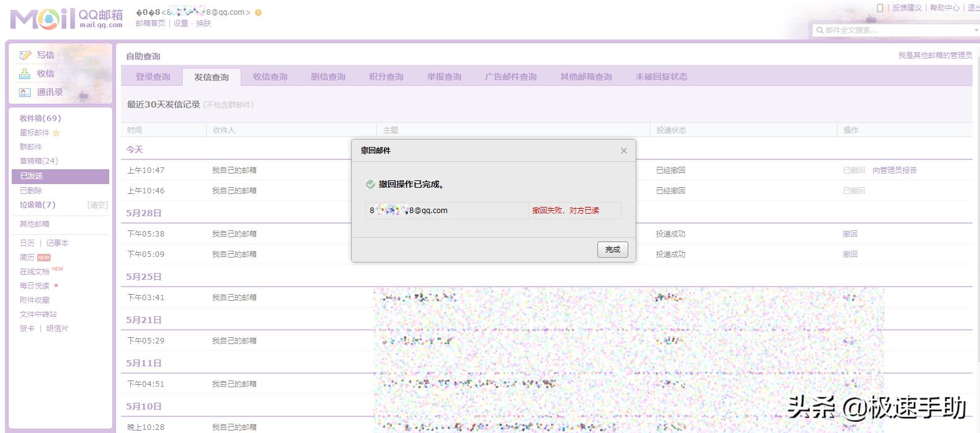Click 上午10:46 row time
Screen dimensions: 980x433
pos(146,191)
